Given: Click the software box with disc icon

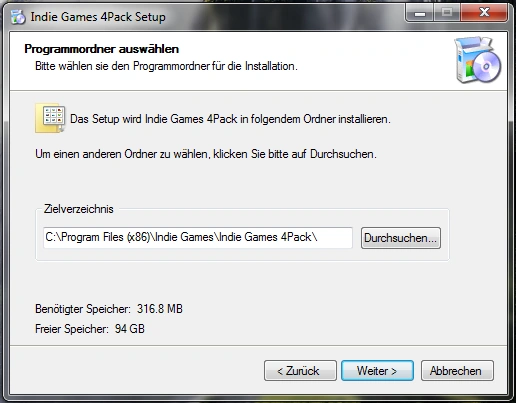Looking at the screenshot, I should pos(477,60).
